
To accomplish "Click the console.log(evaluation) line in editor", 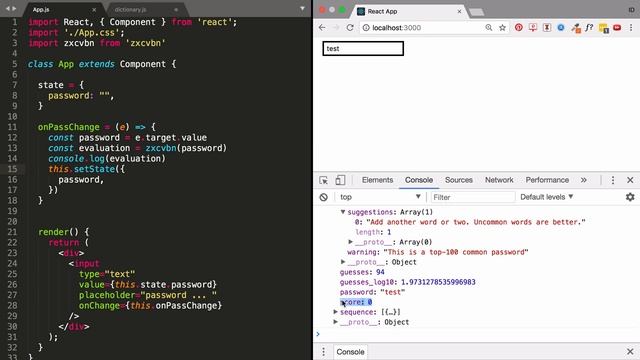I will pos(107,158).
